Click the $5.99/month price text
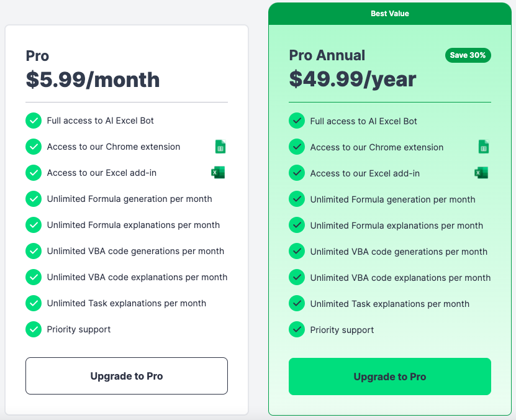This screenshot has width=516, height=420. [x=93, y=80]
